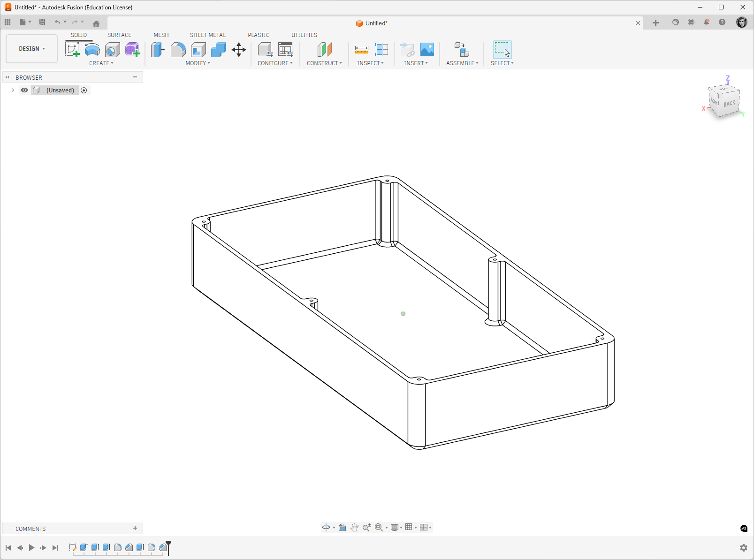Open the CREATE dropdown menu
754x560 pixels.
click(x=101, y=63)
